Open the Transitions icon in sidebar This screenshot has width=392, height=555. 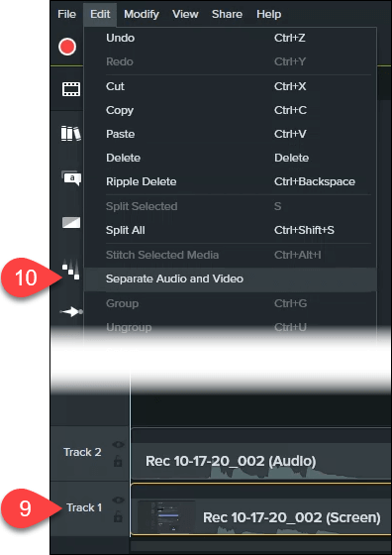[71, 223]
